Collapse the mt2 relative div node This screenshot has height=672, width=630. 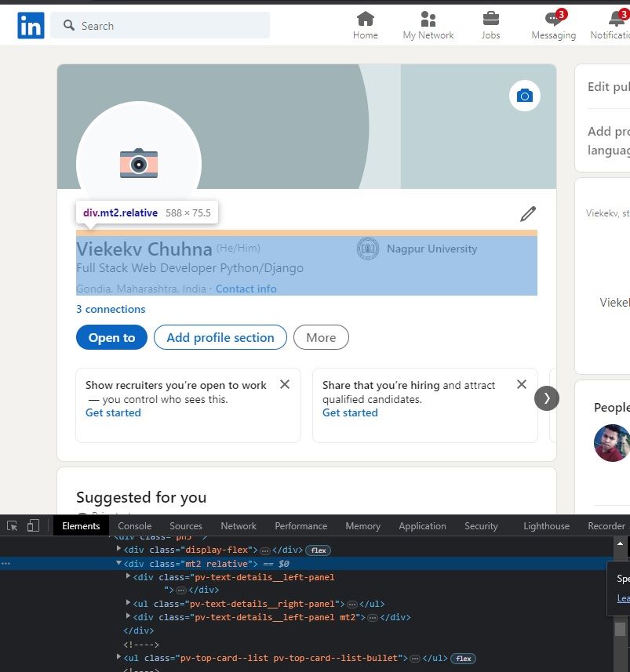[118, 563]
